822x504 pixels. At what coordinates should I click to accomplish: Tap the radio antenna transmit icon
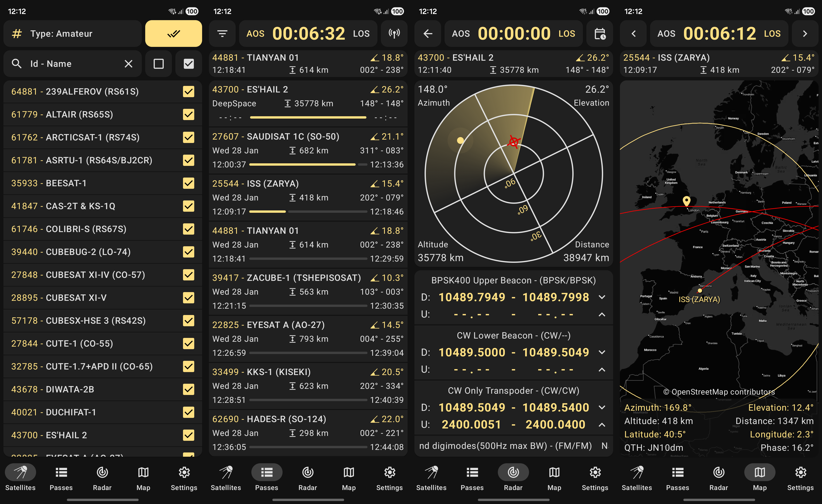point(394,34)
